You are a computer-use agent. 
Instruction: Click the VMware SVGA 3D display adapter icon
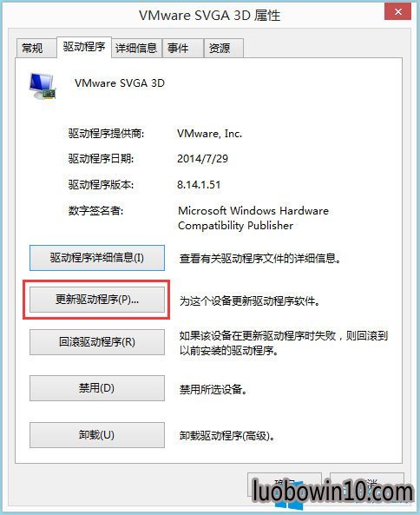(x=43, y=86)
